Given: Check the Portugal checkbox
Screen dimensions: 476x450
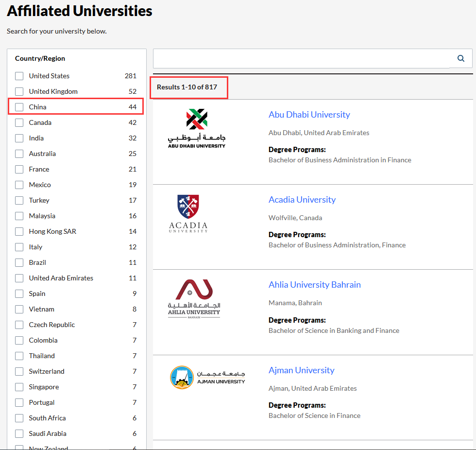Looking at the screenshot, I should pos(19,402).
